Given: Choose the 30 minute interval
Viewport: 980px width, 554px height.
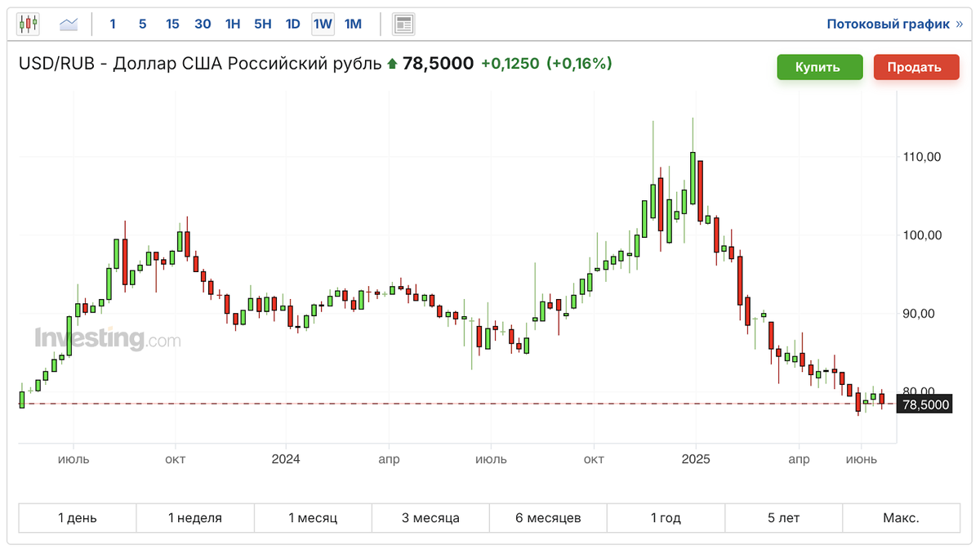Looking at the screenshot, I should pos(203,25).
